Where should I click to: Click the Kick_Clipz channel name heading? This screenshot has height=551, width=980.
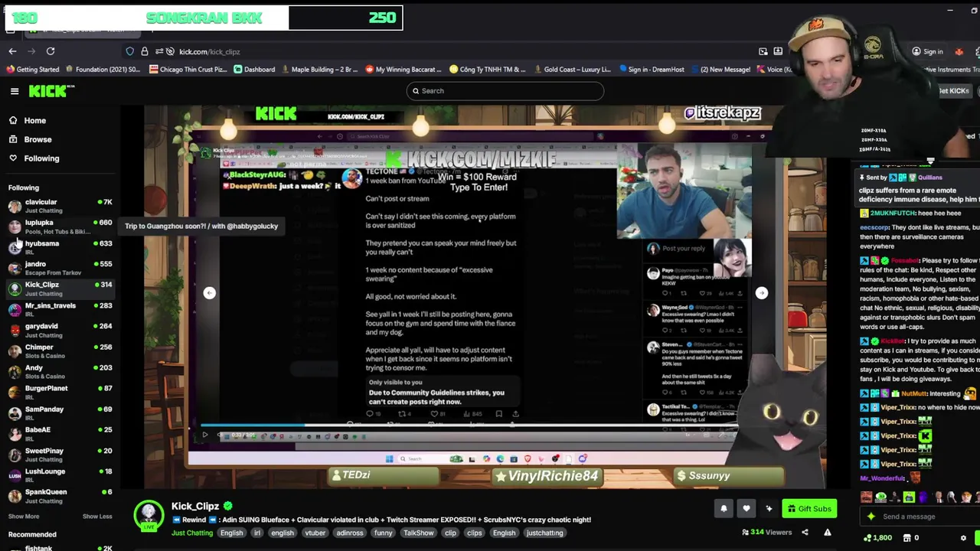coord(195,506)
